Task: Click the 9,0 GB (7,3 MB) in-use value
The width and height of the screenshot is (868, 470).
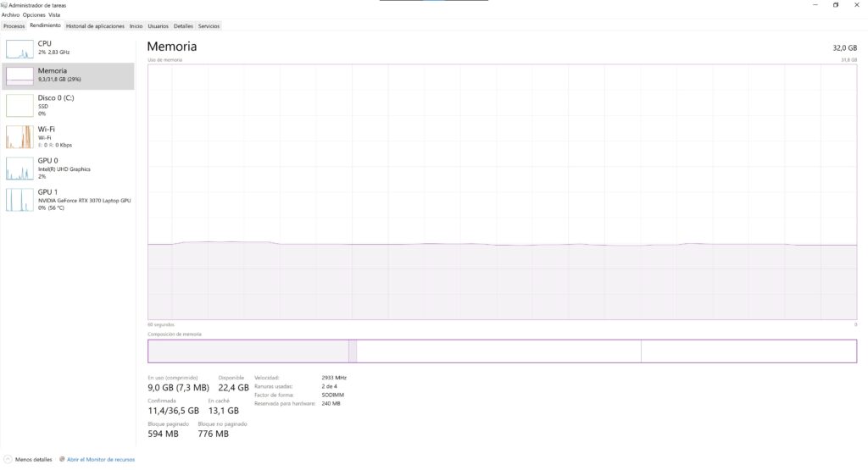Action: click(x=178, y=388)
